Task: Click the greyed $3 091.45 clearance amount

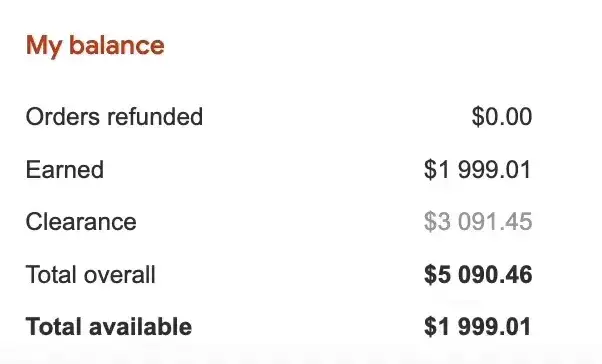Action: (x=478, y=222)
